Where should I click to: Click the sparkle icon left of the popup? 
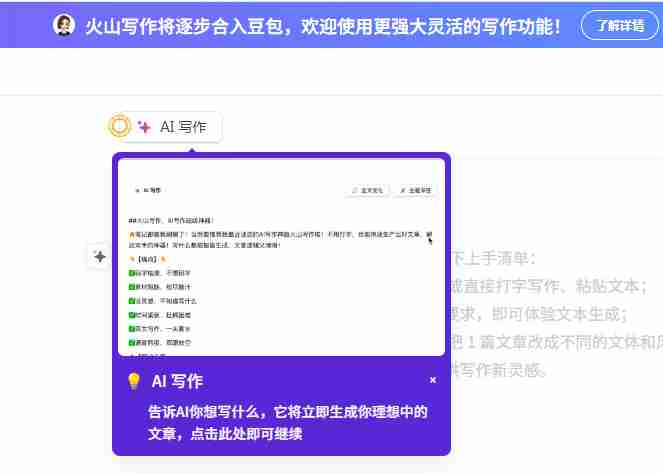click(x=100, y=256)
